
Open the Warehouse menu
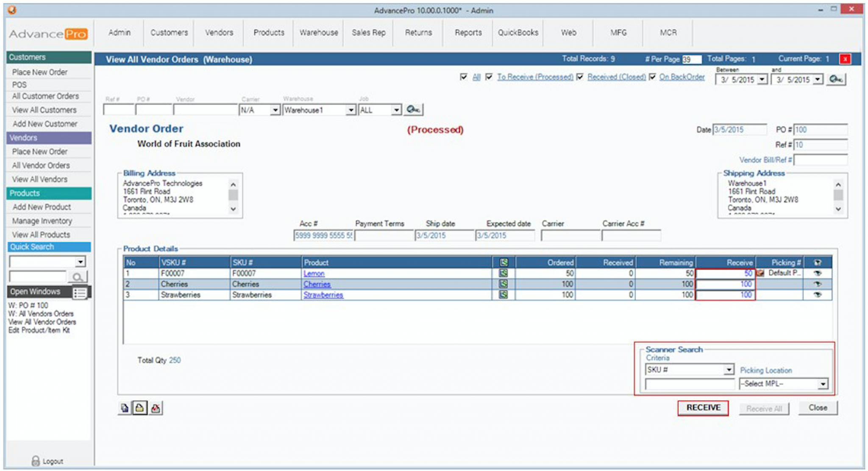point(318,33)
